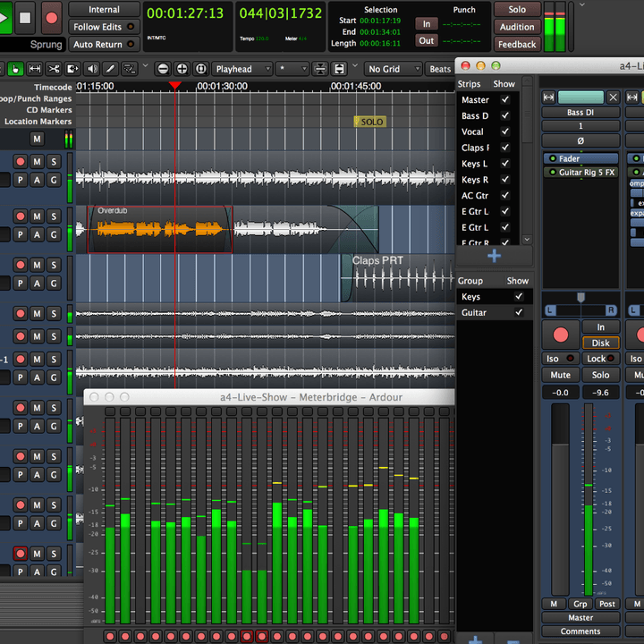Open the Sprung shuttle mode dropdown
Image resolution: width=644 pixels, height=644 pixels.
32,45
